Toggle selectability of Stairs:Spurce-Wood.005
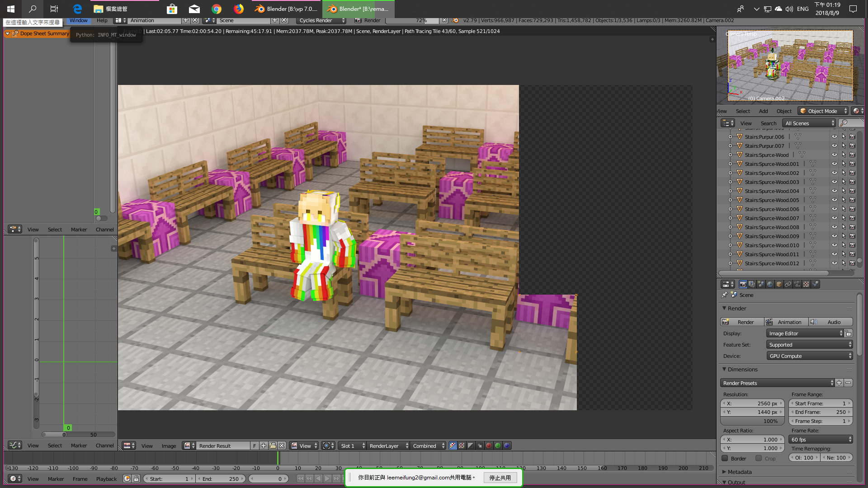The height and width of the screenshot is (488, 868). click(844, 200)
